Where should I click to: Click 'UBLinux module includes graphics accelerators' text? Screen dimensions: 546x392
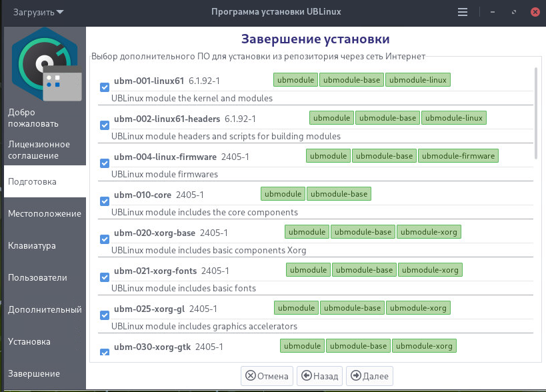coord(204,326)
